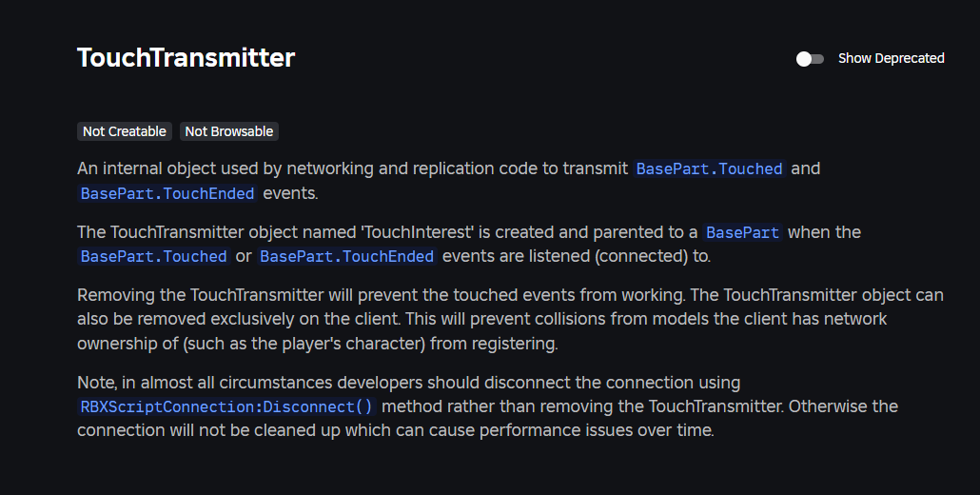Open BasePart.Touched link in first paragraph

709,169
